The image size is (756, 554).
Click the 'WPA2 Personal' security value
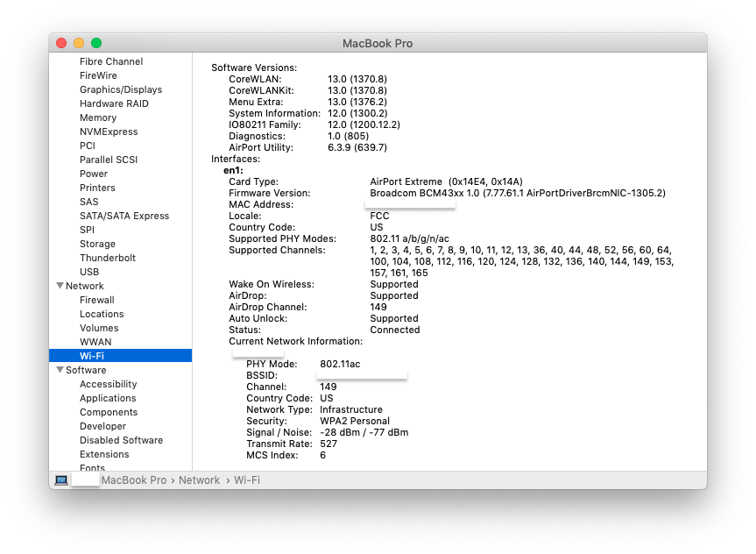click(355, 421)
